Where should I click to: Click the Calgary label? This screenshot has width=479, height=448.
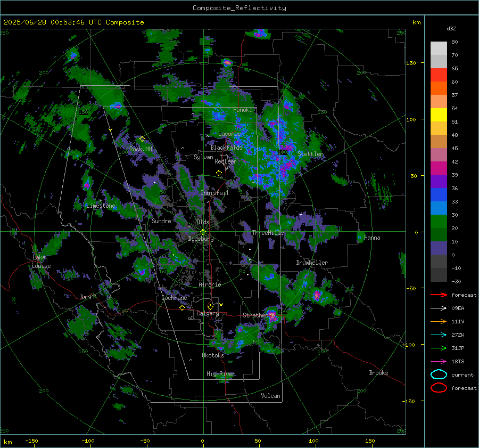click(208, 313)
